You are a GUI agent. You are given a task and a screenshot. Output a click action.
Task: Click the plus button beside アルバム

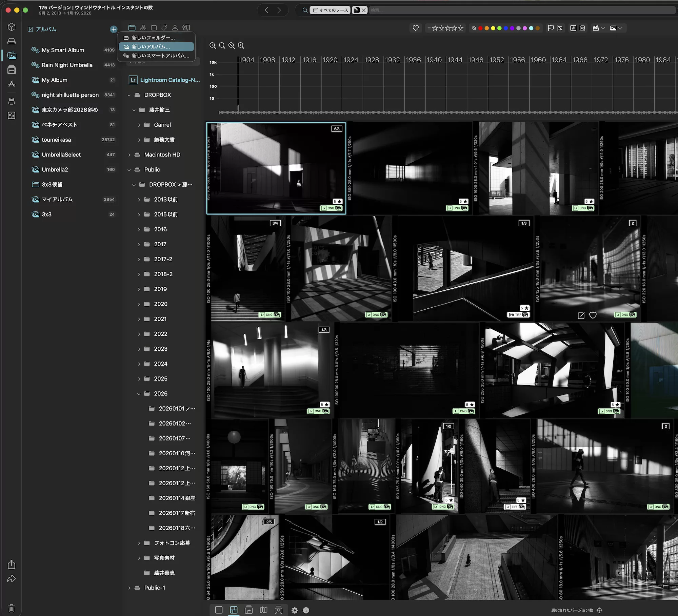114,29
